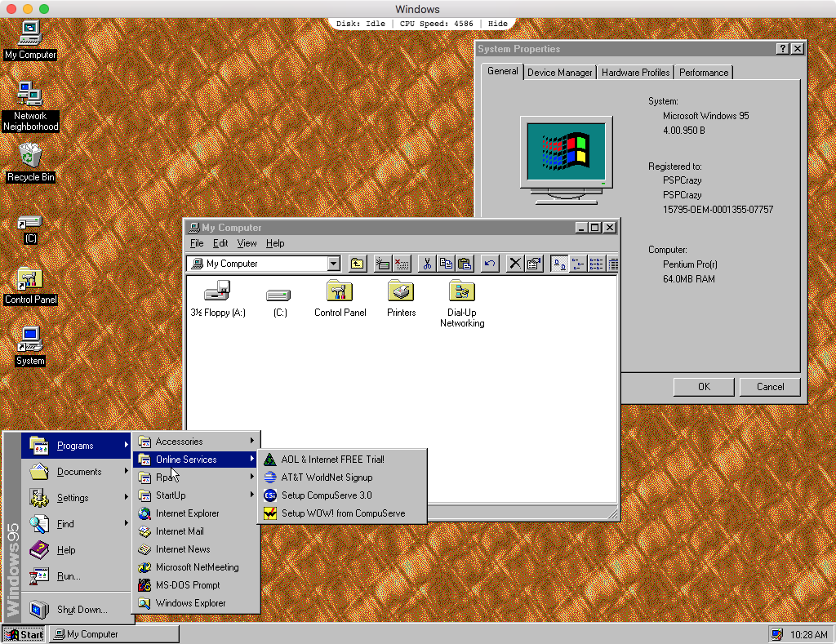Click the ? help button in System Properties

[x=782, y=48]
